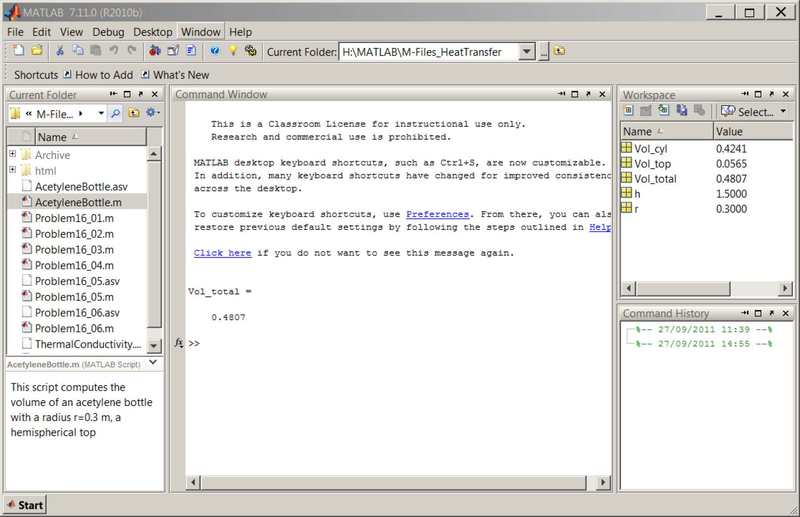Collapse the AcetyleneBottle.m details panel

pyautogui.click(x=153, y=362)
